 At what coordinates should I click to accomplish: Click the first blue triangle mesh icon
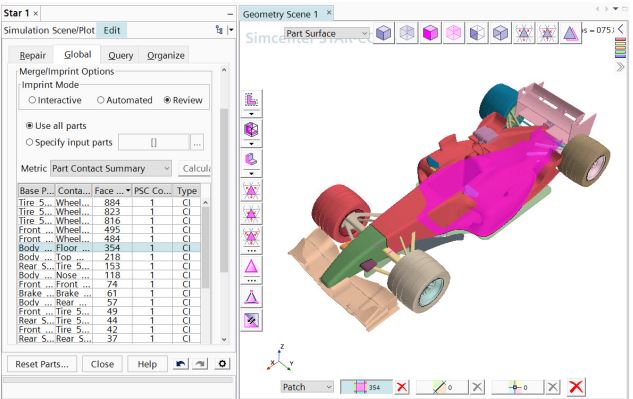point(524,33)
